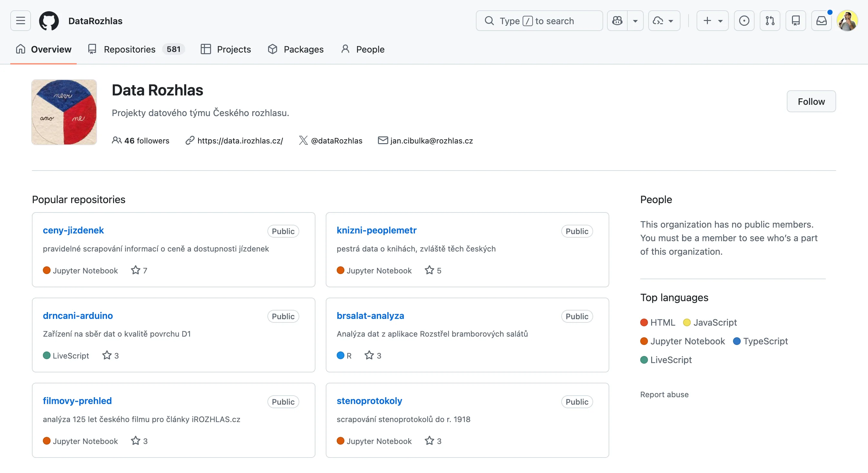Open the pull requests icon in header
The width and height of the screenshot is (868, 473).
coord(770,21)
